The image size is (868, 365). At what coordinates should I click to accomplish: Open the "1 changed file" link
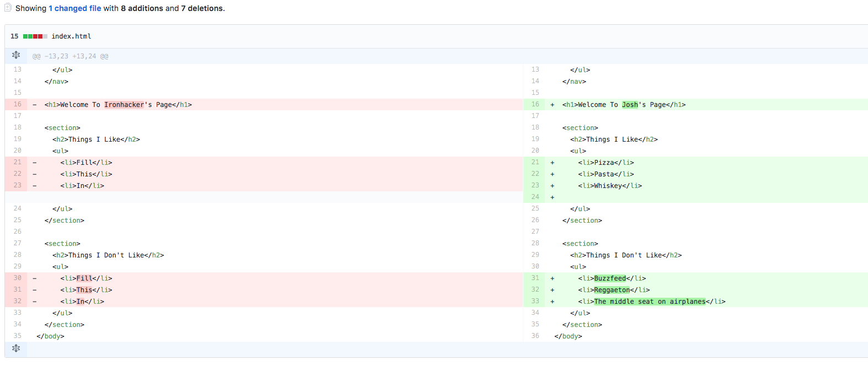pos(75,8)
